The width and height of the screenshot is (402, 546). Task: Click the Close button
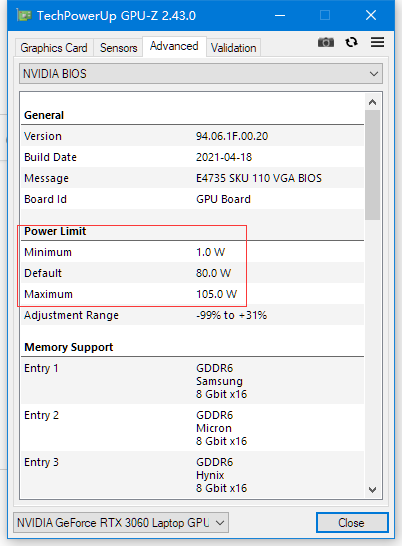click(x=352, y=522)
